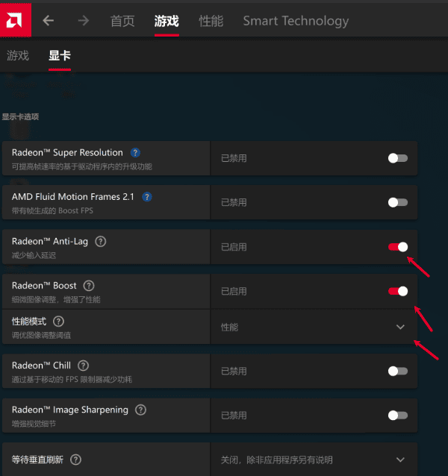Enable the Radeon Chill toggle
448x476 pixels.
click(x=397, y=371)
